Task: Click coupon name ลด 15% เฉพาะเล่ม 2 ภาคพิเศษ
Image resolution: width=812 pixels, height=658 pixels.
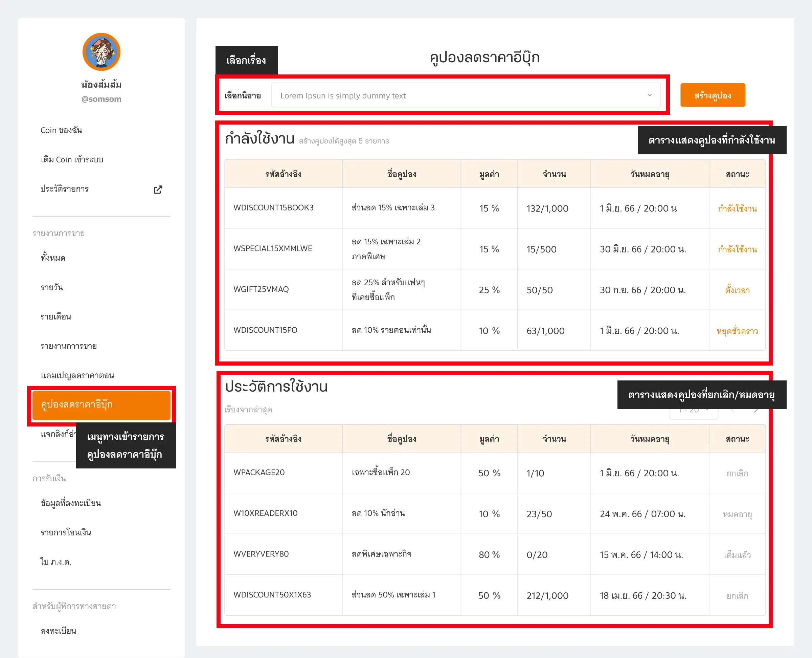Action: (386, 249)
